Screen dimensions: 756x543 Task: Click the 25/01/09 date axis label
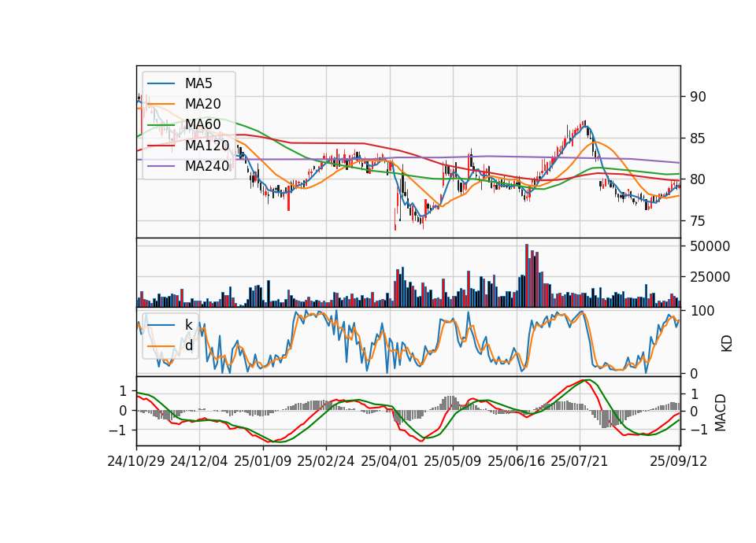263,461
